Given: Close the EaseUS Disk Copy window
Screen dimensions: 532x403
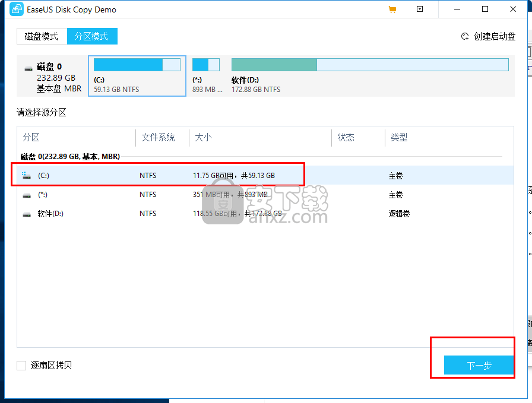Looking at the screenshot, I should [x=513, y=9].
